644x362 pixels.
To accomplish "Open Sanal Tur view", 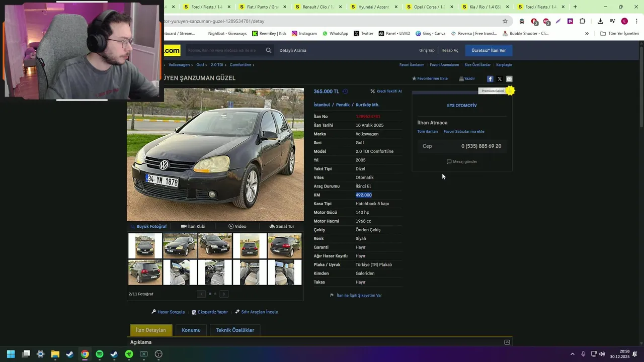I will coord(282,226).
